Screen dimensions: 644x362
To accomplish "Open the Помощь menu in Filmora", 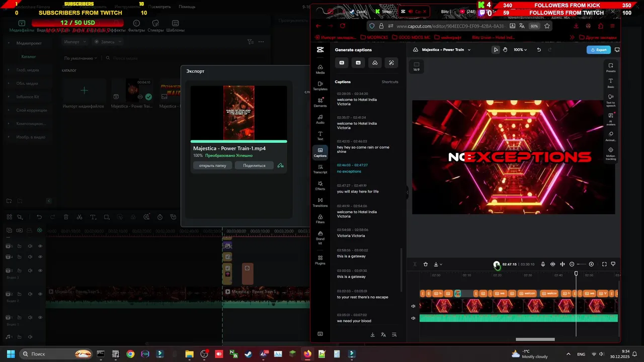I will click(x=187, y=7).
